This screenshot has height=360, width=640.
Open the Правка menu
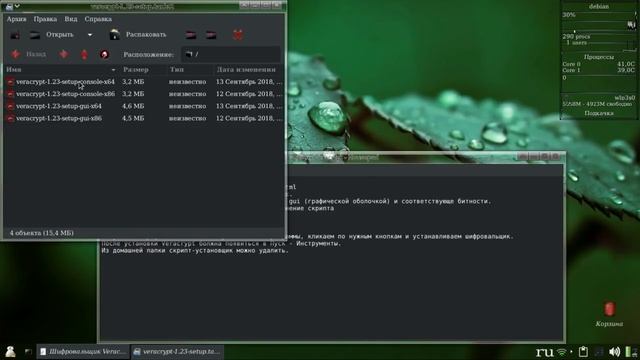tap(45, 19)
